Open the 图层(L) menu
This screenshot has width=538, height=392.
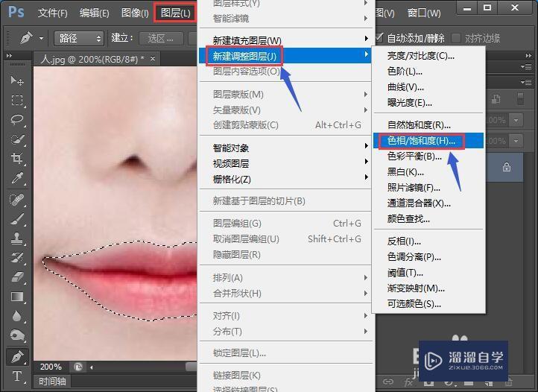pos(176,13)
